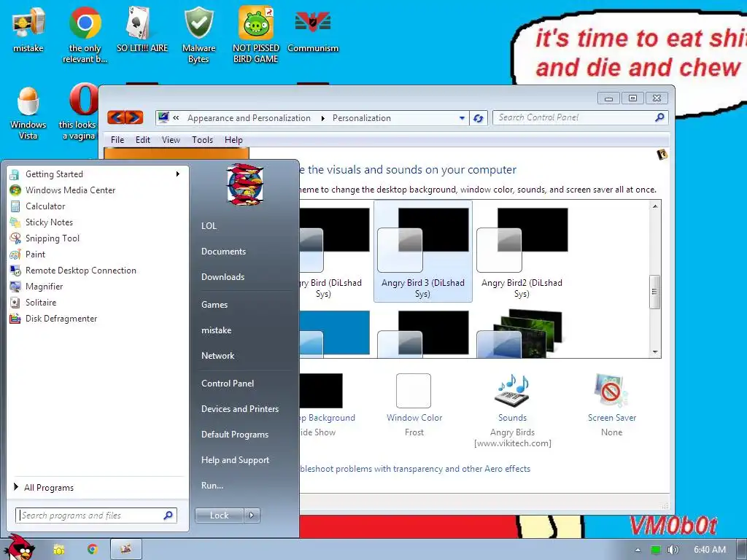747x560 pixels.
Task: Show hidden tray icons arrow
Action: [x=638, y=550]
